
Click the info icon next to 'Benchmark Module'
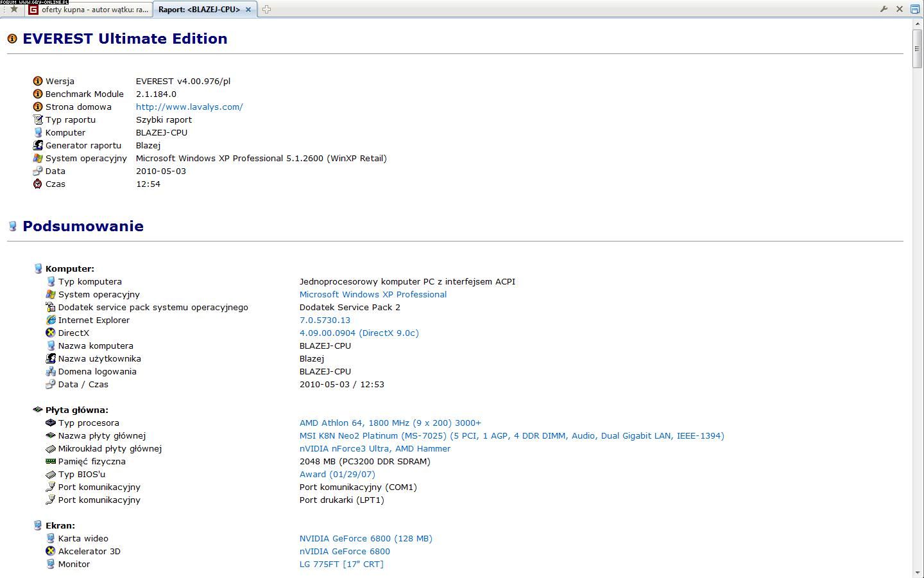pos(38,94)
